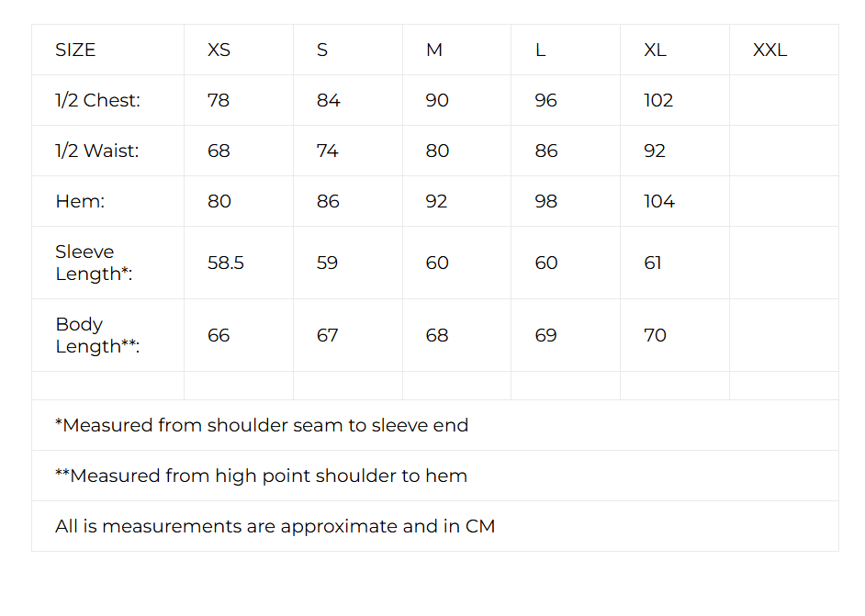Select the high point shoulder to hem note
This screenshot has height=616, width=865.
pyautogui.click(x=261, y=476)
